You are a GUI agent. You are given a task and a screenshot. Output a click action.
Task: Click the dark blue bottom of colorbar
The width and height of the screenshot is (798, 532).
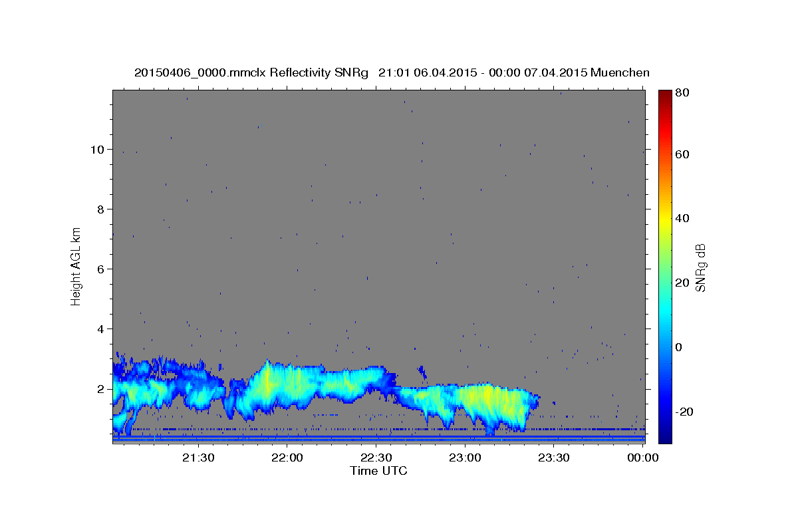[665, 436]
